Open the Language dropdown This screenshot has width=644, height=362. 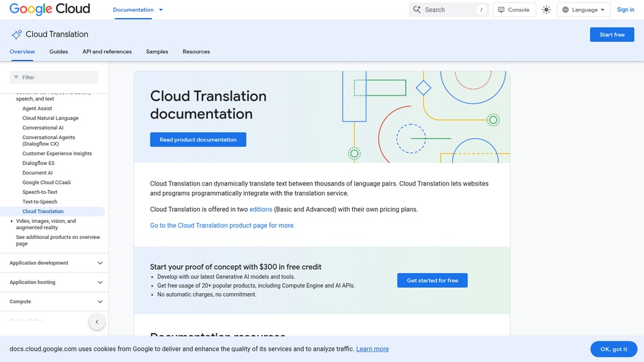[x=583, y=10]
